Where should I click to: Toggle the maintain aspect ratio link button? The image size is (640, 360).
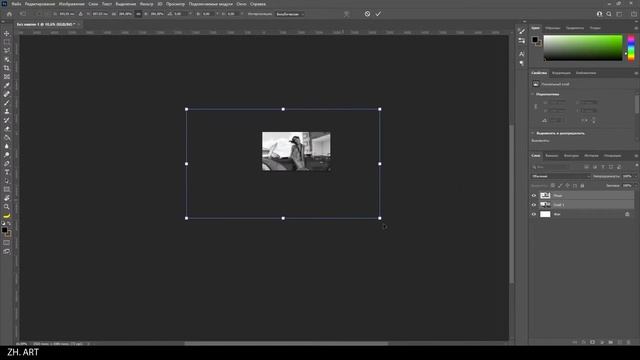coord(138,14)
